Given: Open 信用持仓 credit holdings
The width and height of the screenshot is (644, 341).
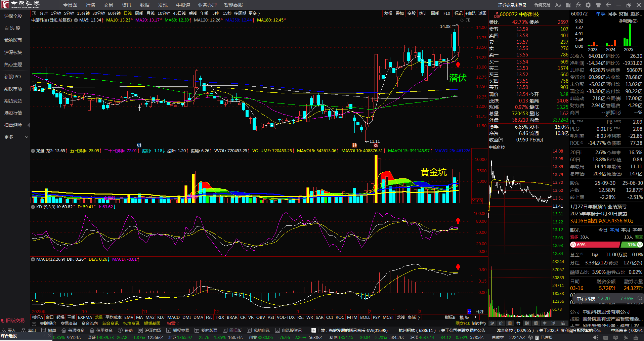Looking at the screenshot, I should tap(101, 331).
